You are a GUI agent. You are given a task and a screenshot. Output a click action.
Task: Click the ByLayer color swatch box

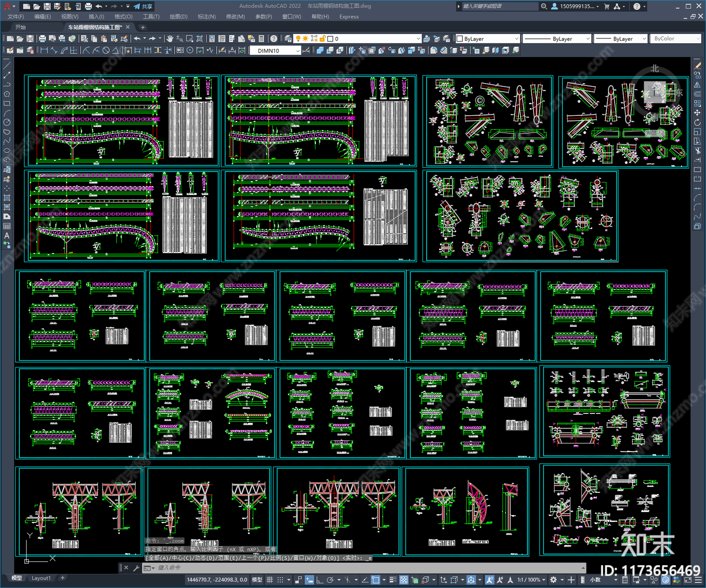pyautogui.click(x=459, y=39)
